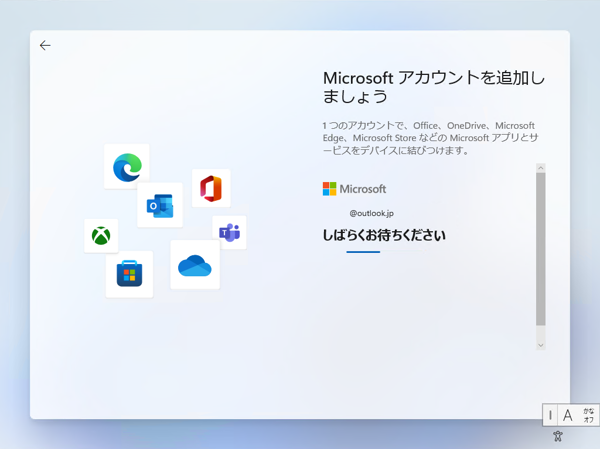Click the Xbox icon
Image resolution: width=600 pixels, height=449 pixels.
pos(101,235)
